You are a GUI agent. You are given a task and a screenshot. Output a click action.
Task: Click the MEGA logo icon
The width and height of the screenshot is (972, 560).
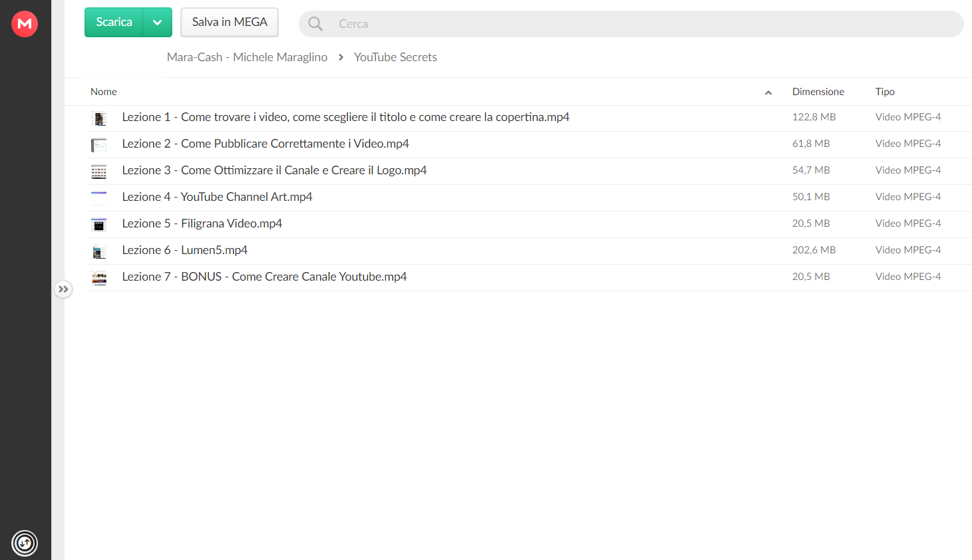coord(25,24)
